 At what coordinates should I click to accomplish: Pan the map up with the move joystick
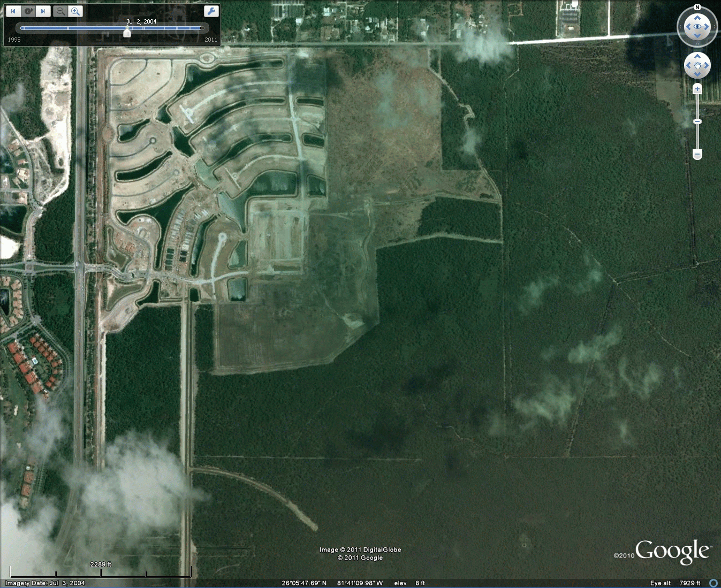point(697,57)
